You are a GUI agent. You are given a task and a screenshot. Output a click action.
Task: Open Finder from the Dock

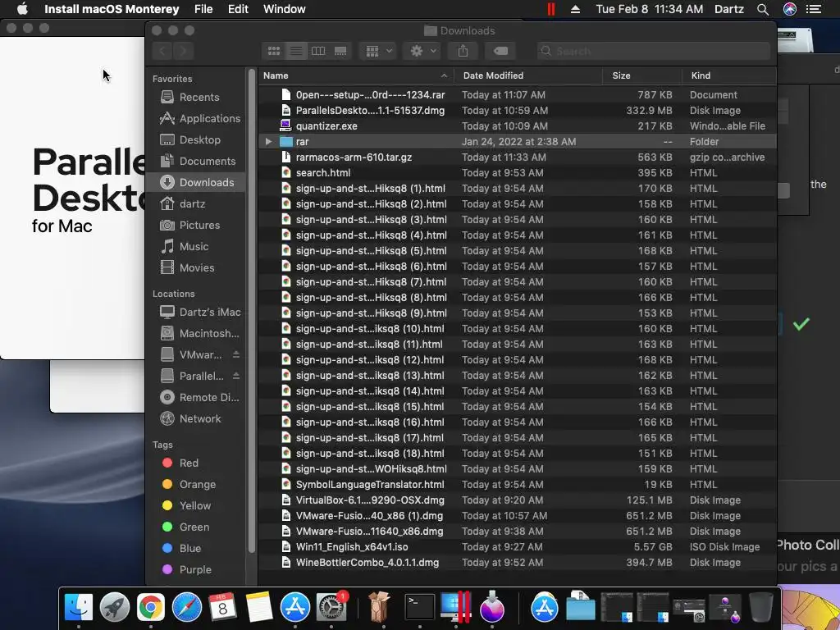79,608
